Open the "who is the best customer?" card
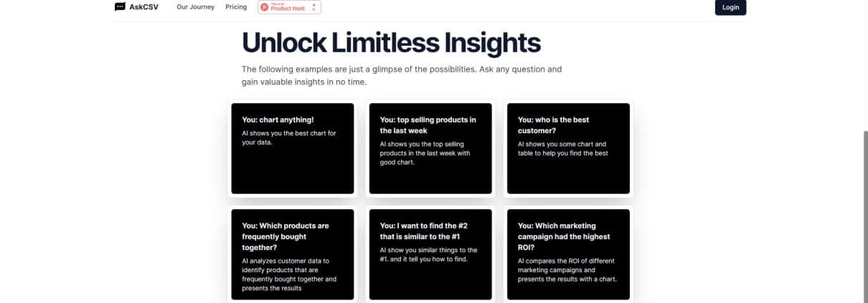868x303 pixels. [568, 148]
